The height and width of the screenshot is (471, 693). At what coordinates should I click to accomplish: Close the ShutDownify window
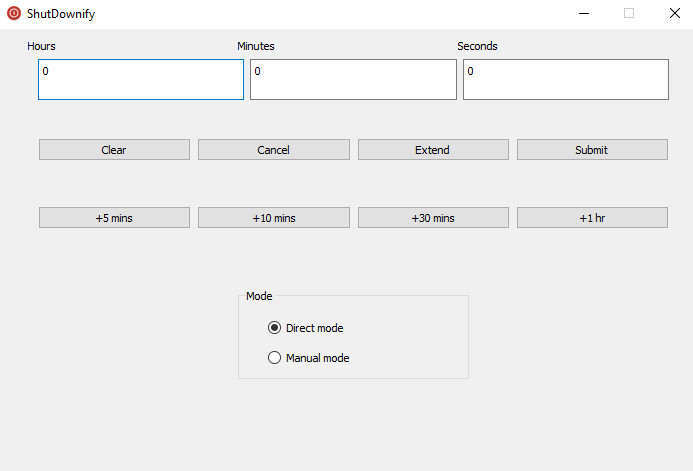click(674, 13)
